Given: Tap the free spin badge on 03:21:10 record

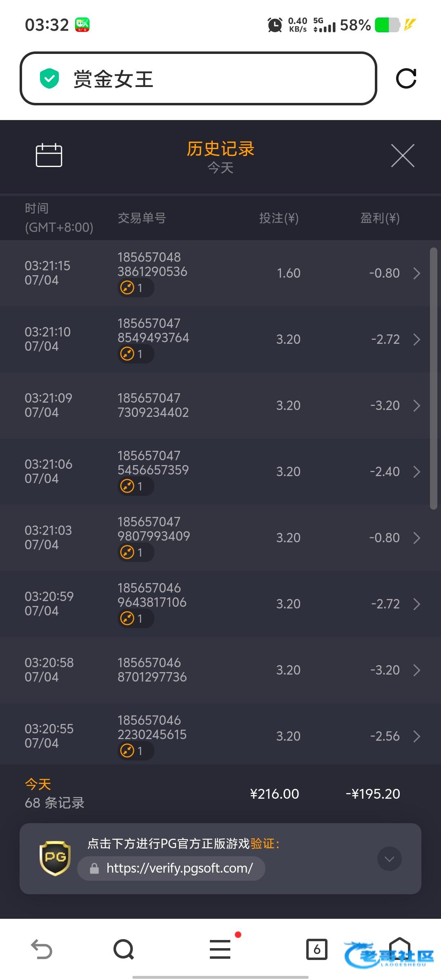Looking at the screenshot, I should (136, 354).
